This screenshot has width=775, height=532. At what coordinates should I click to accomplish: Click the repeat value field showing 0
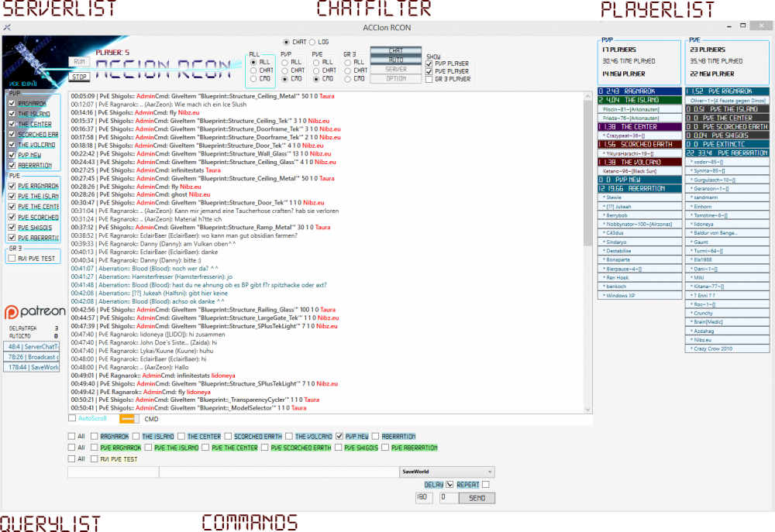click(x=449, y=497)
